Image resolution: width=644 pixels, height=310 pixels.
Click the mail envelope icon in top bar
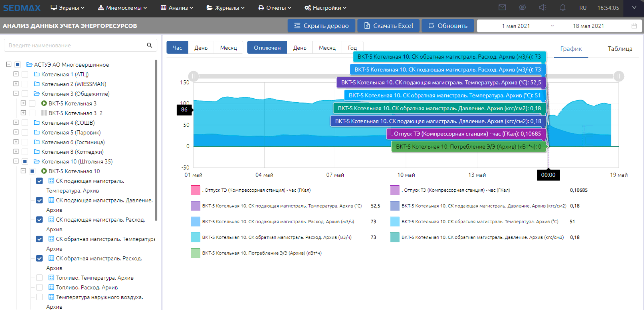tap(502, 7)
